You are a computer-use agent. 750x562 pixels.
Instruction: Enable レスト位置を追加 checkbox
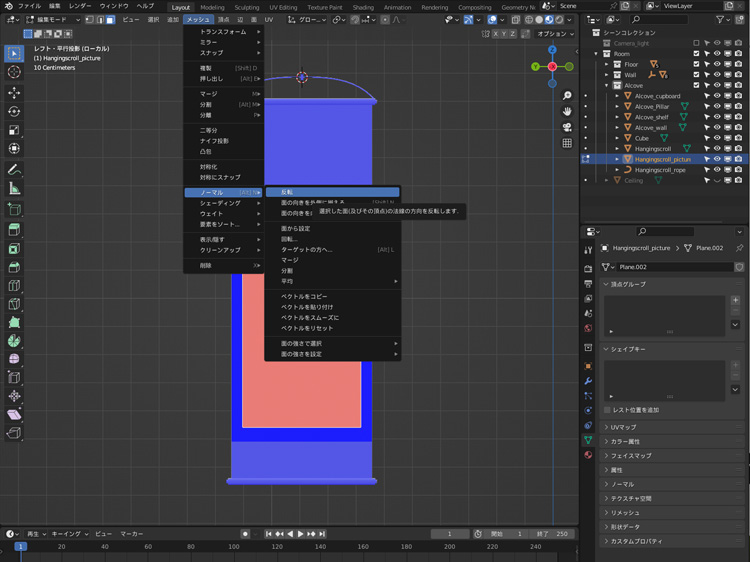point(608,410)
